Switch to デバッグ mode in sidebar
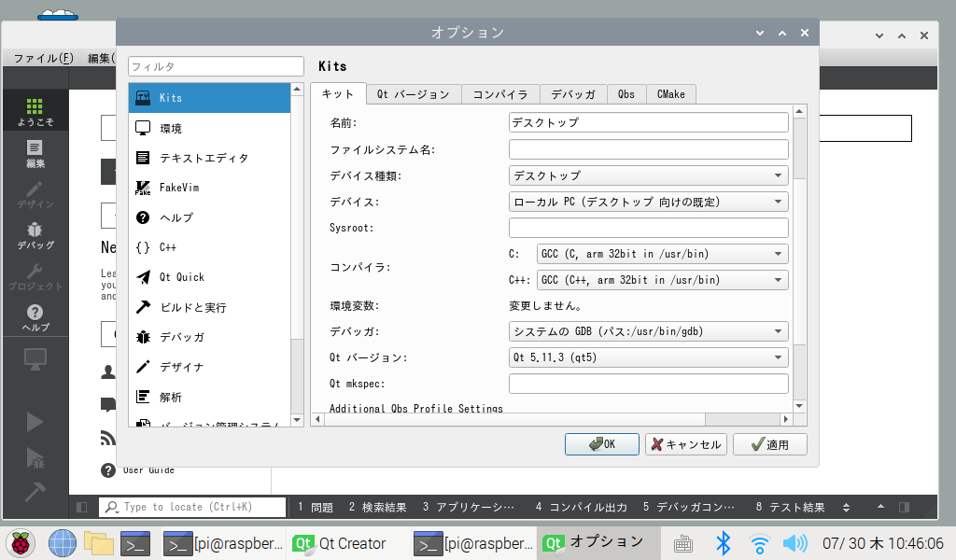956x560 pixels. (x=35, y=235)
